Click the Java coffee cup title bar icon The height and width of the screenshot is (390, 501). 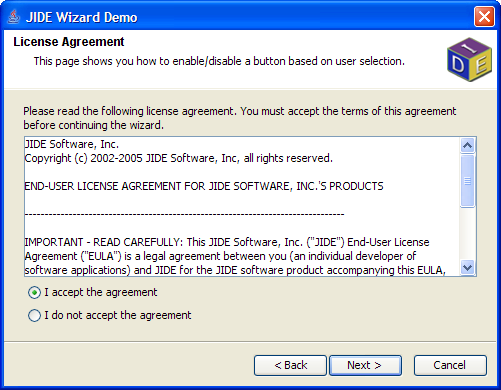(x=14, y=17)
